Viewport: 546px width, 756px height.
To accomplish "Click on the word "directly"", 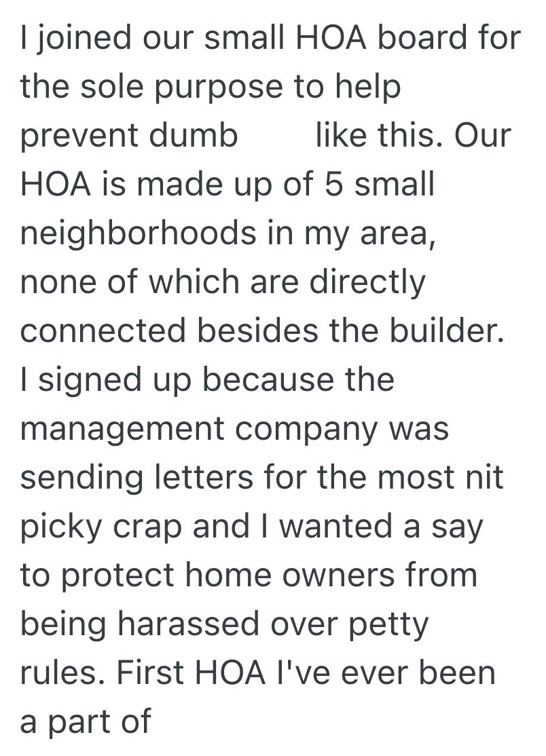I will [367, 282].
